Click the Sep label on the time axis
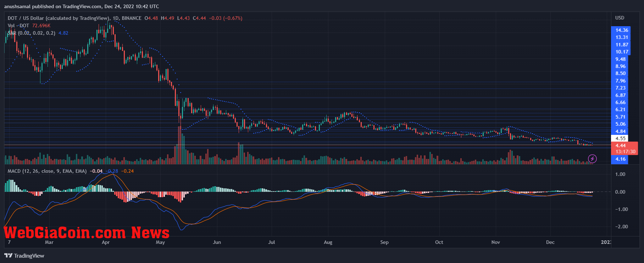Viewport: 644px width, 263px height. (x=384, y=242)
